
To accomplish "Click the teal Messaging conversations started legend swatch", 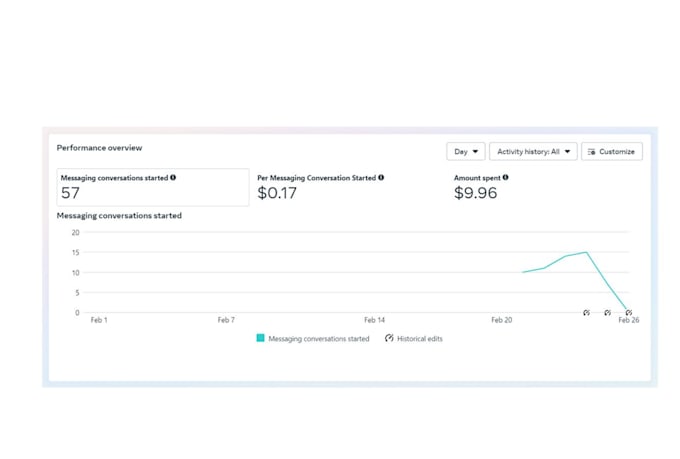I will click(260, 338).
